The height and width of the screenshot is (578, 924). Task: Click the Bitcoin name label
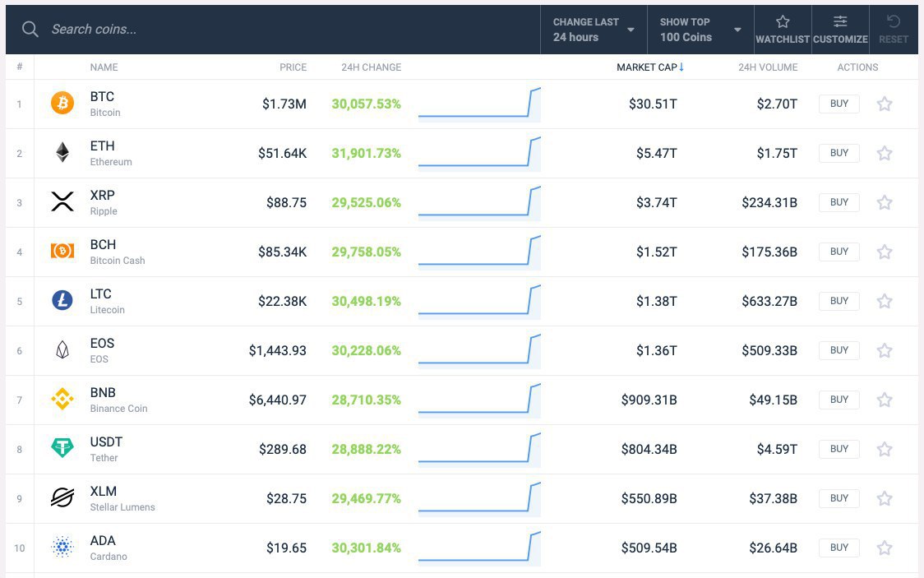pyautogui.click(x=105, y=113)
